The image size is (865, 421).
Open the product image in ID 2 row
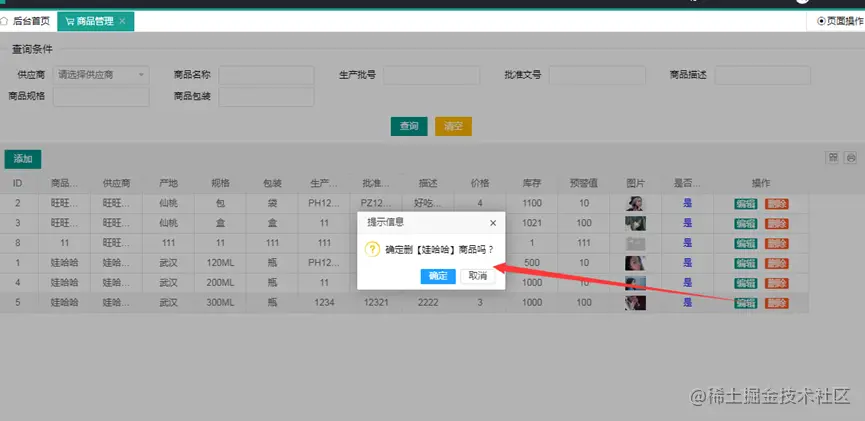pyautogui.click(x=636, y=204)
